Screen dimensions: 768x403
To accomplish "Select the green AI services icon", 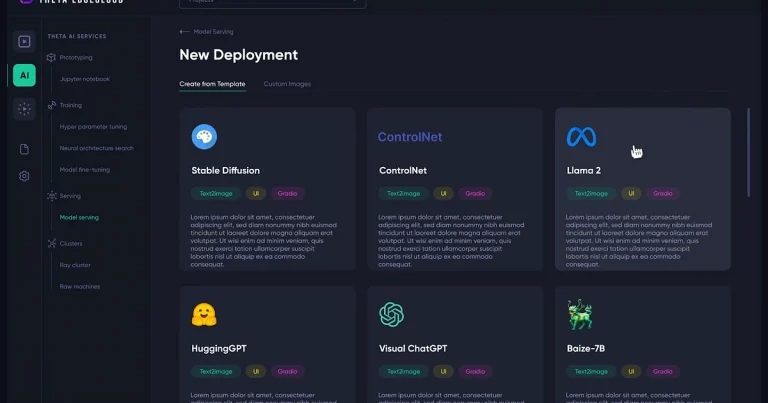I will [24, 75].
